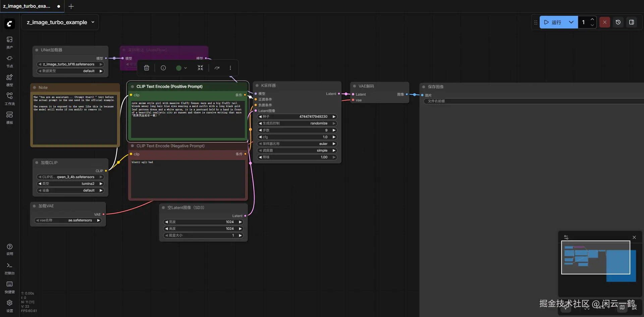Open the 工作流 workflows panel
Viewport: 644px width, 317px height.
[10, 99]
